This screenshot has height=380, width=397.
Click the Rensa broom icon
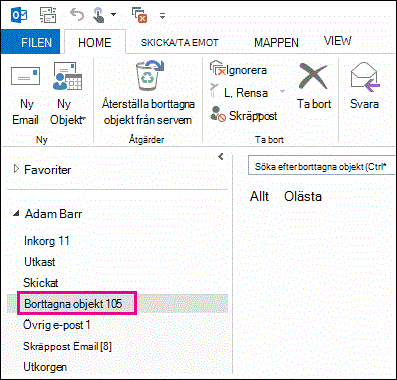click(214, 91)
